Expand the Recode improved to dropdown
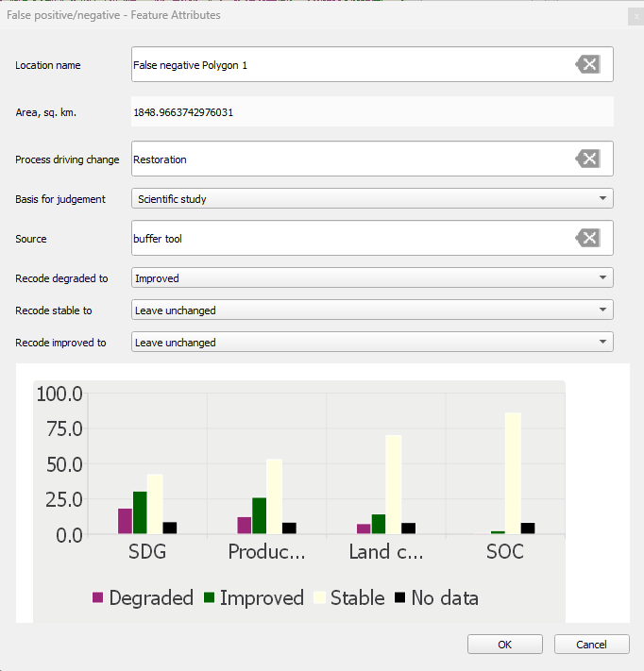 [x=372, y=343]
